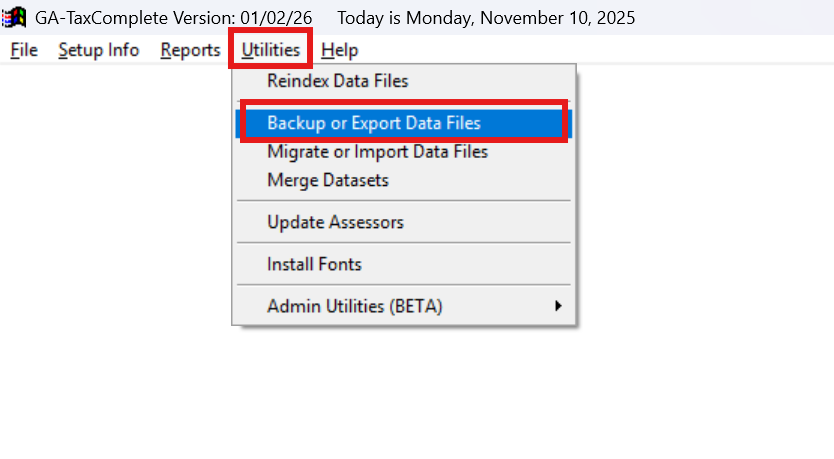
Task: Open the File menu
Action: [x=24, y=50]
